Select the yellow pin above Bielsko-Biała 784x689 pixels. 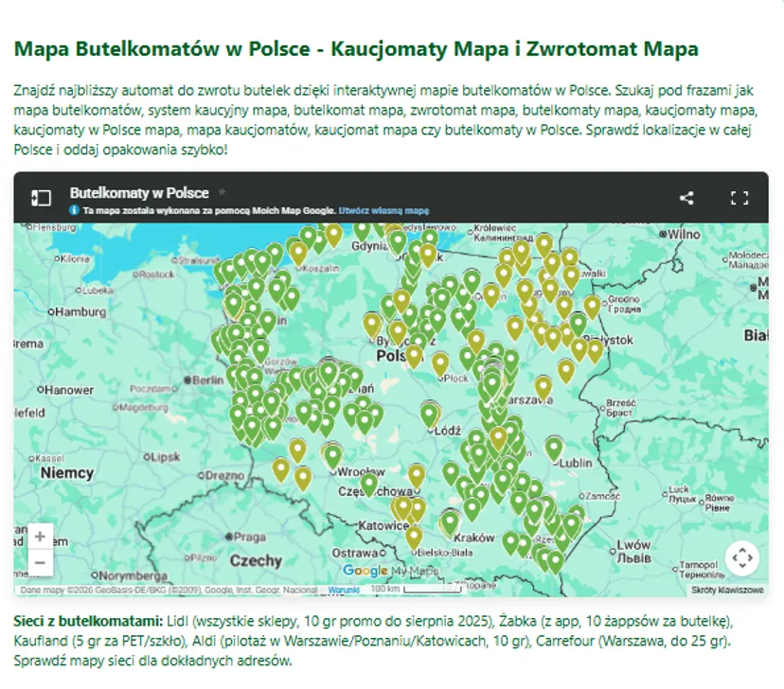tap(414, 539)
